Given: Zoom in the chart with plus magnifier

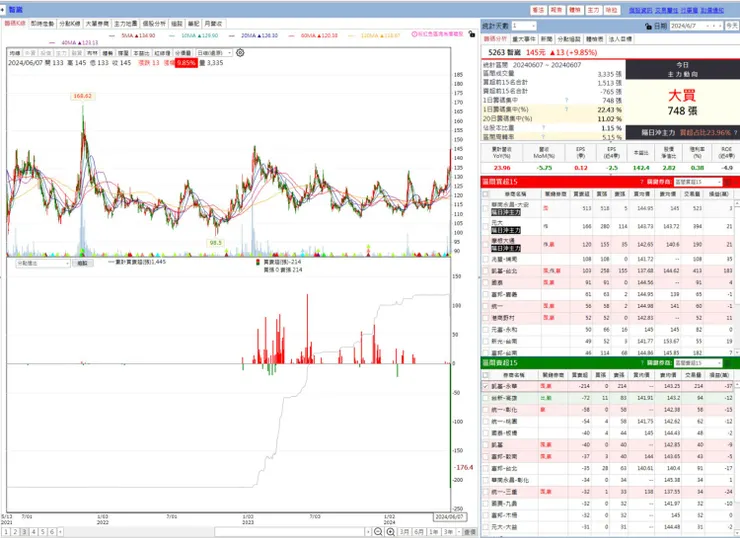Looking at the screenshot, I should [390, 532].
